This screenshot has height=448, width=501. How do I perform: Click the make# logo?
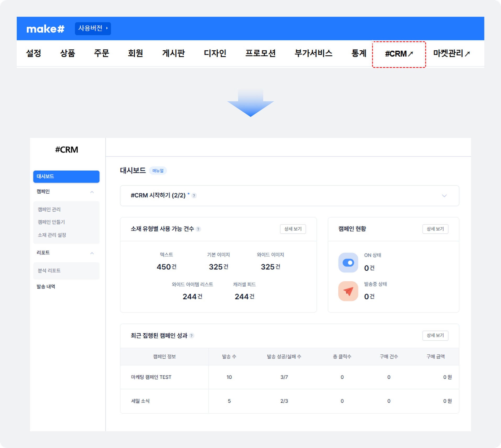point(45,29)
